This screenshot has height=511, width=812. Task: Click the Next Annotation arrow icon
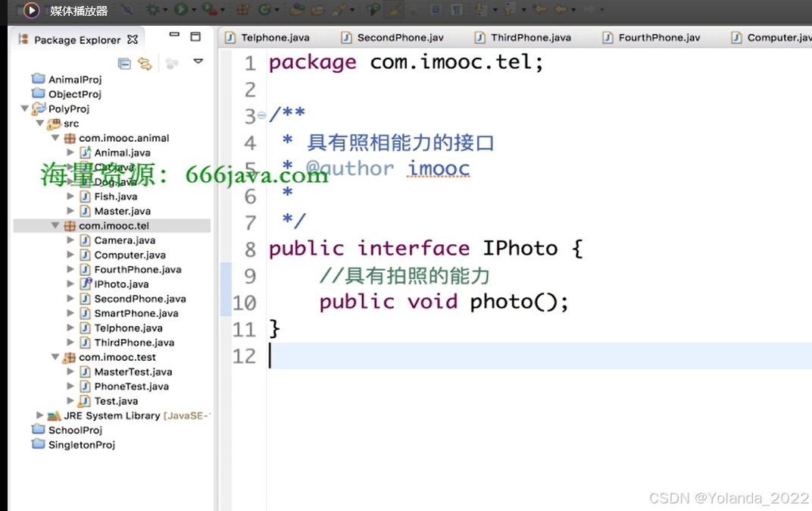coord(480,9)
